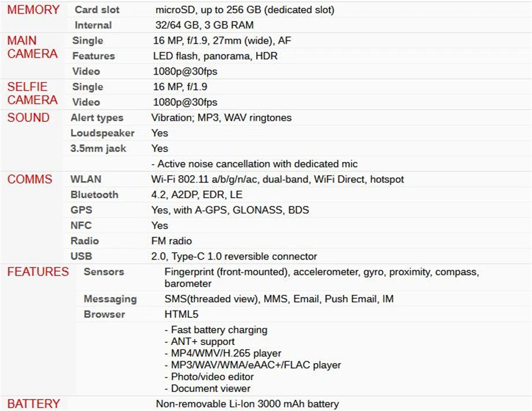Click the Bluetooth spec label
This screenshot has width=532, height=411.
coord(94,195)
